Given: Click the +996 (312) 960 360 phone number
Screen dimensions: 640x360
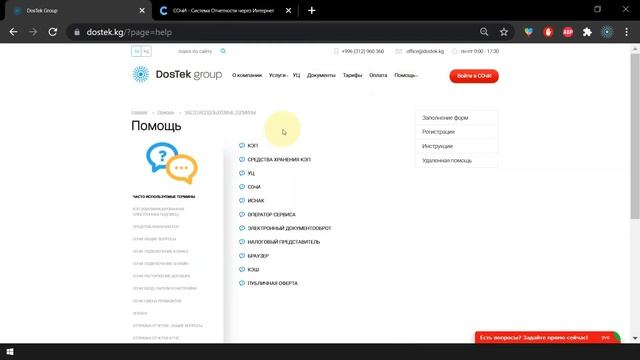Looking at the screenshot, I should pos(362,51).
